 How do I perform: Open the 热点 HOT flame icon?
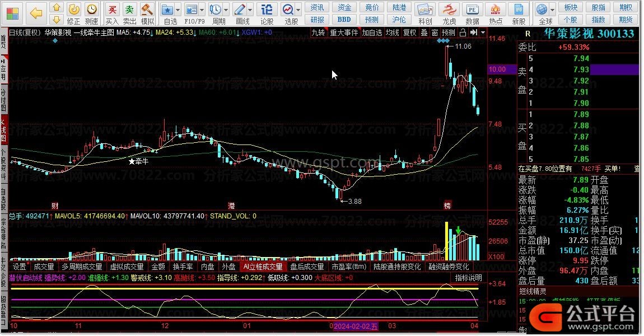pyautogui.click(x=496, y=9)
